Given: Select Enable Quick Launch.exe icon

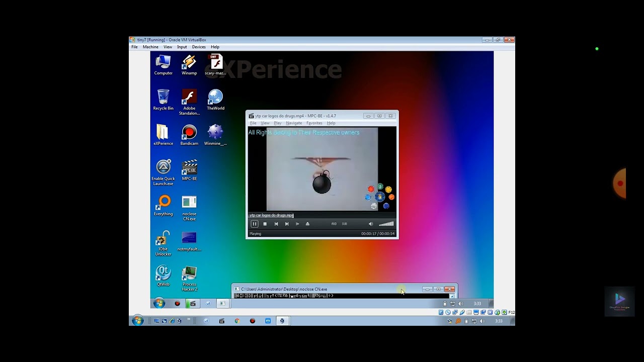Looking at the screenshot, I should coord(163,173).
